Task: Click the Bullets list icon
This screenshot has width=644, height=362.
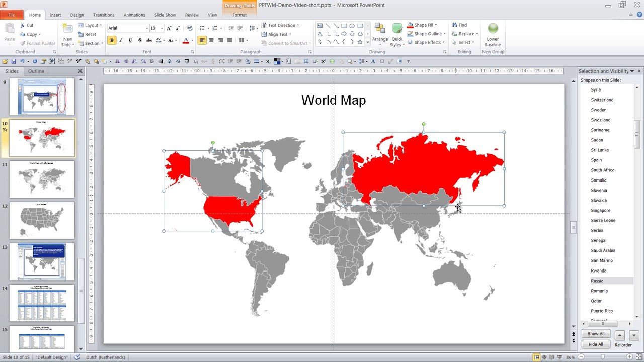Action: click(202, 28)
